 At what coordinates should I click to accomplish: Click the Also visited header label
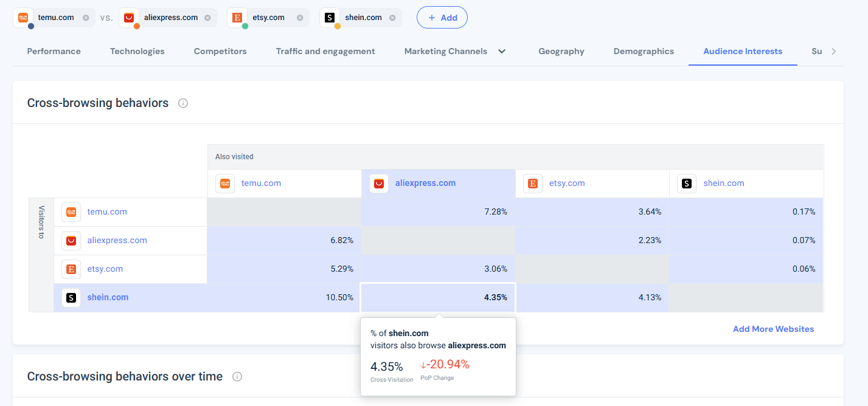click(x=234, y=157)
